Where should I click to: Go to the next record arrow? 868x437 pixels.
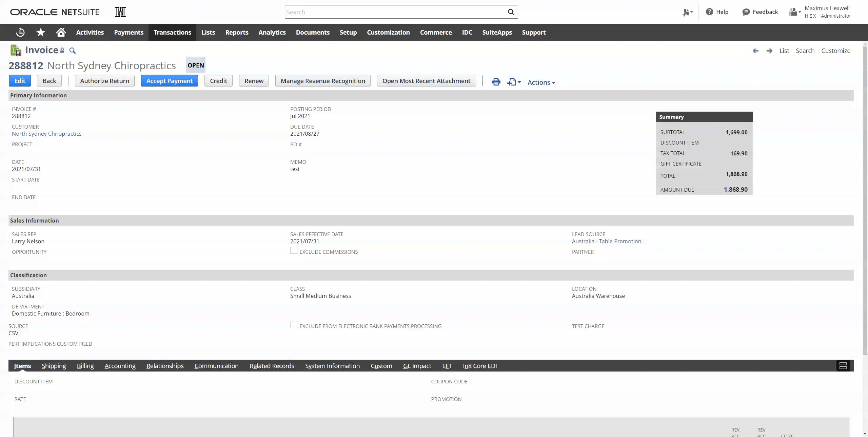[769, 51]
